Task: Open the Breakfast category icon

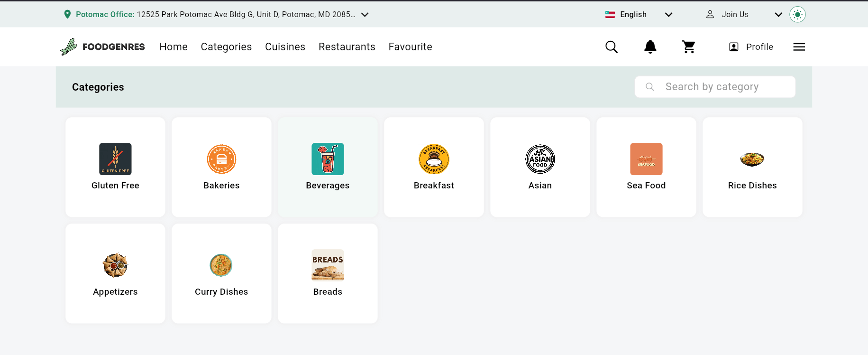Action: pyautogui.click(x=434, y=159)
